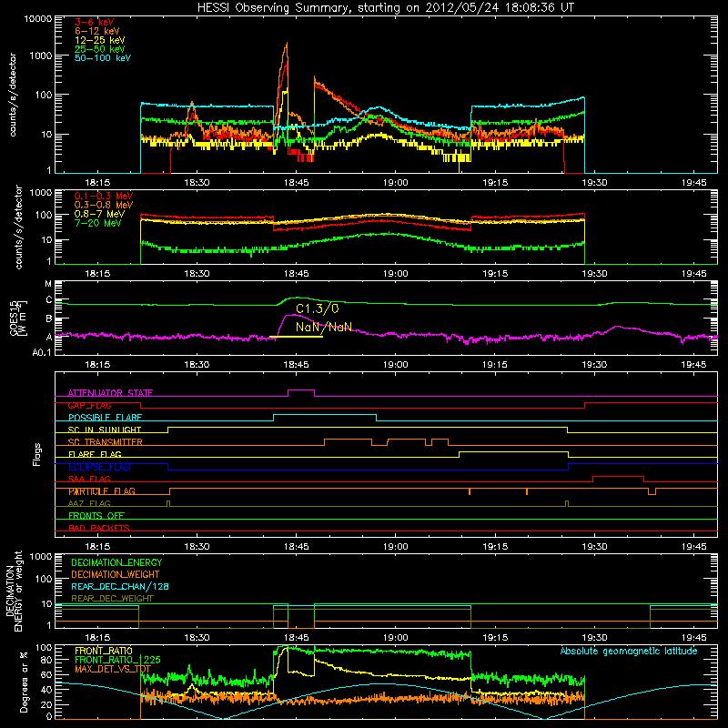Click the 7-20 MeV legend entry
The width and height of the screenshot is (728, 728).
click(98, 223)
